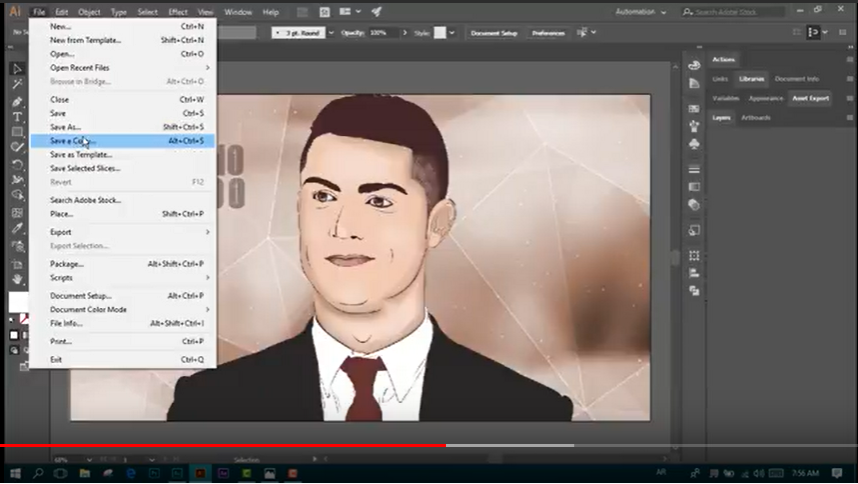Open the Window menu
This screenshot has height=484, width=858.
point(238,12)
